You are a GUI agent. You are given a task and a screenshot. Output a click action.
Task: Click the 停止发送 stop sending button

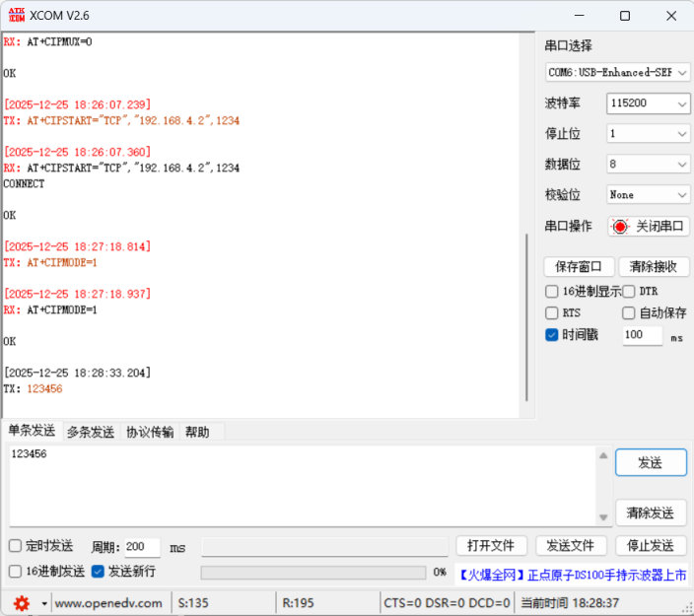click(651, 546)
